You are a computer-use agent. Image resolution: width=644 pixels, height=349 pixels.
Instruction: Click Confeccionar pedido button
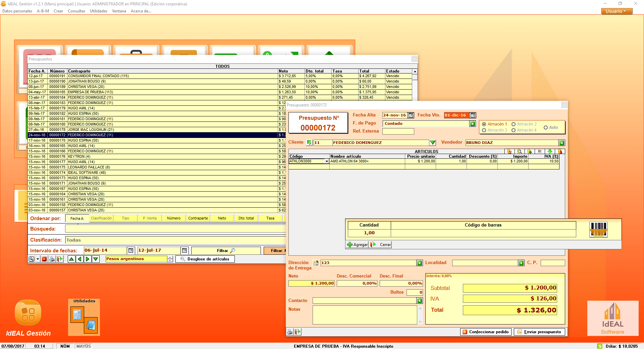pyautogui.click(x=486, y=332)
